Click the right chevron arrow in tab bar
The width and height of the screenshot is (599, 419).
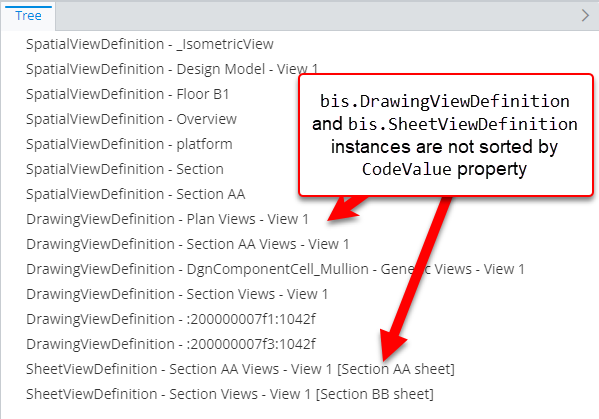pos(585,16)
